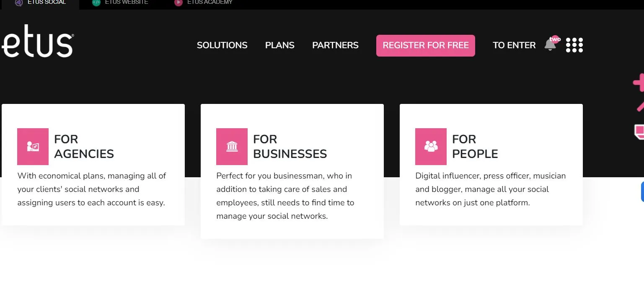Click the For Agencies pink icon
This screenshot has width=644, height=282.
point(33,147)
